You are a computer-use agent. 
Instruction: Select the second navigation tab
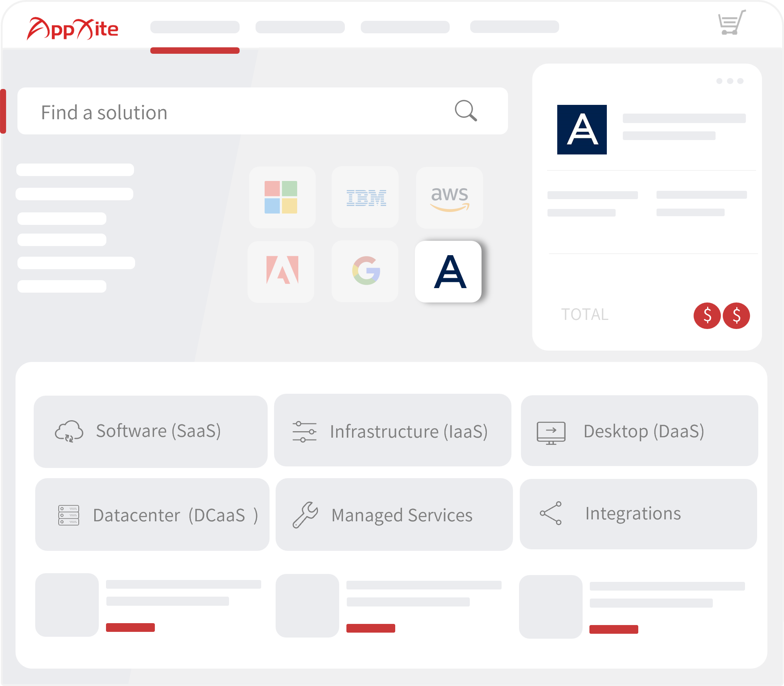point(300,27)
